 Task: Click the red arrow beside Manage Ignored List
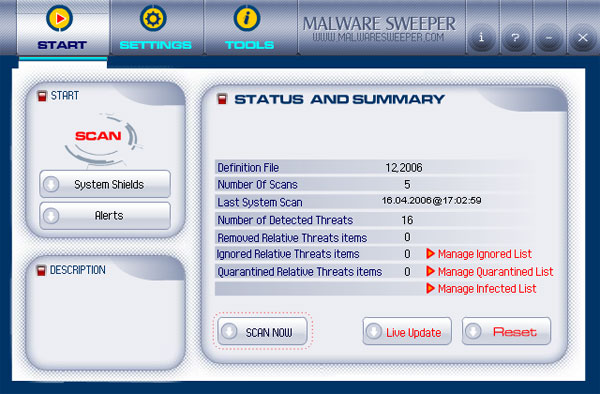tap(430, 254)
